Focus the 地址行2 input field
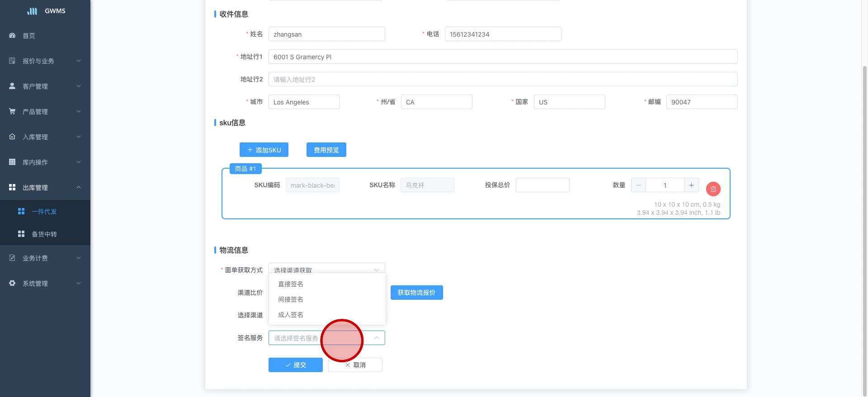The image size is (868, 397). (x=503, y=79)
